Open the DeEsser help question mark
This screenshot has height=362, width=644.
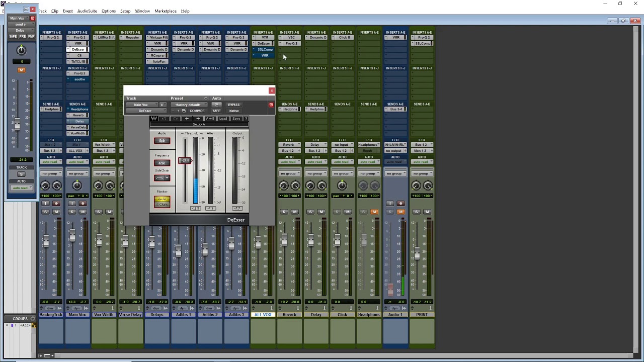click(x=246, y=119)
